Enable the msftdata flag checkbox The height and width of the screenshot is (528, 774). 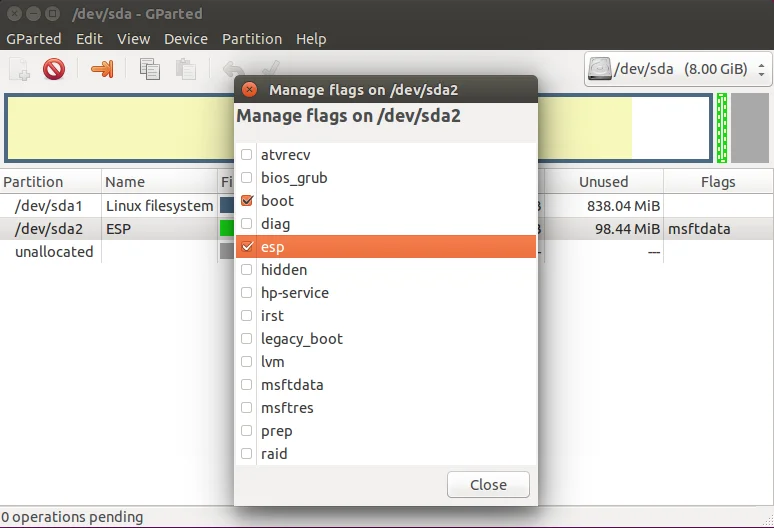[x=246, y=384]
